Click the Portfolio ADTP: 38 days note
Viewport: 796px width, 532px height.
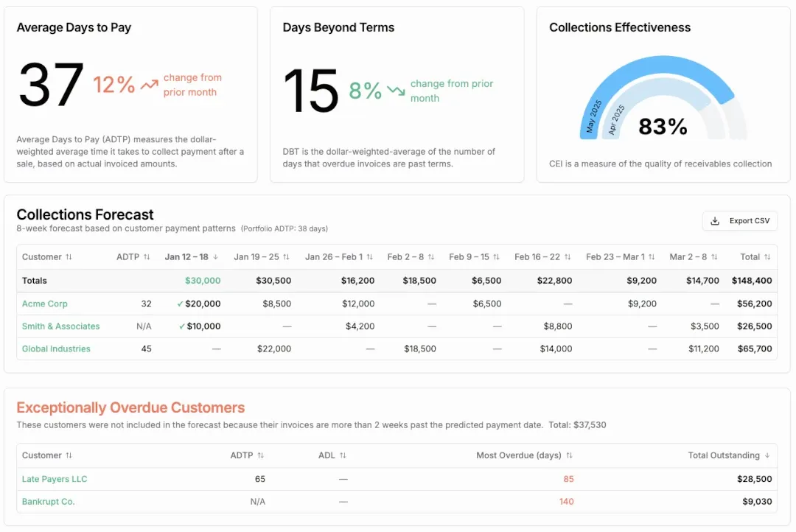(284, 229)
